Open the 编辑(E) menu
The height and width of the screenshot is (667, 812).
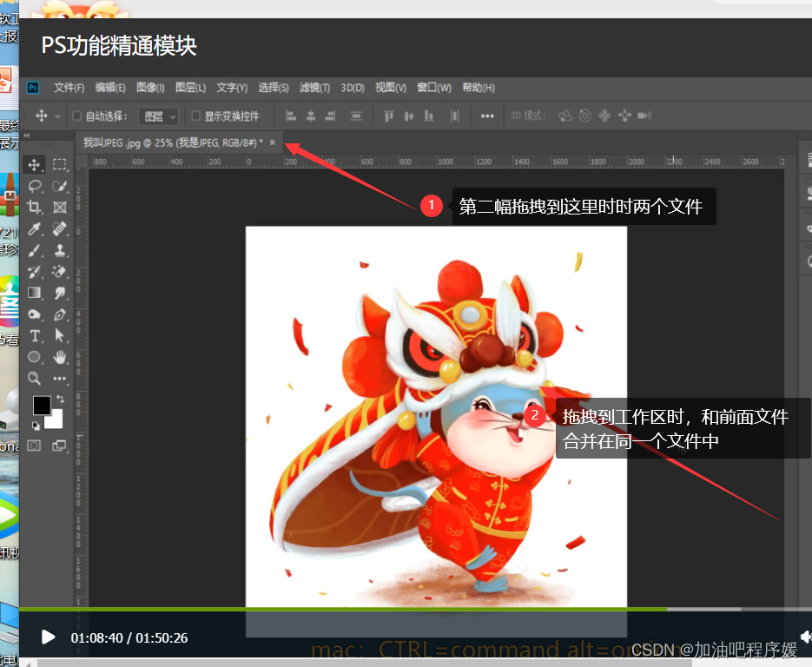[x=110, y=88]
